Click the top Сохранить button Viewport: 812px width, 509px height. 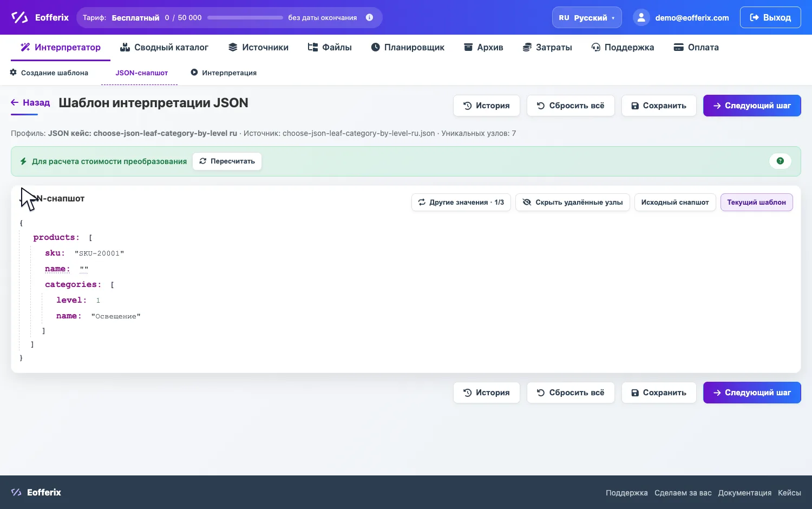(659, 106)
